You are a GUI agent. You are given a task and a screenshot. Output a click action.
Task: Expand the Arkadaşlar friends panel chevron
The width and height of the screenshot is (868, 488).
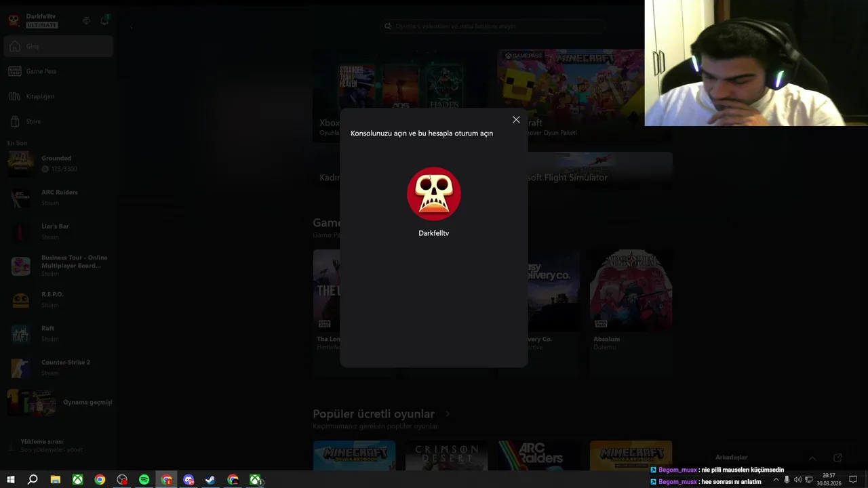pyautogui.click(x=812, y=458)
